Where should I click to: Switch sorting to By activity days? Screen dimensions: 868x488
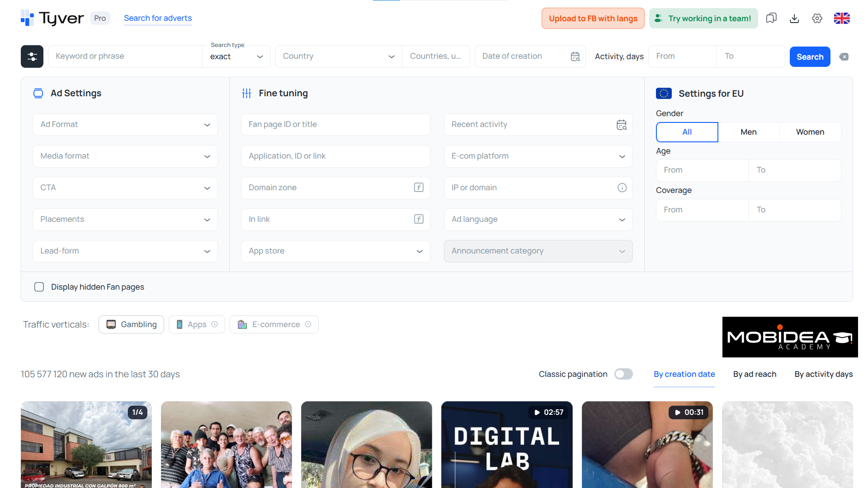pyautogui.click(x=823, y=374)
